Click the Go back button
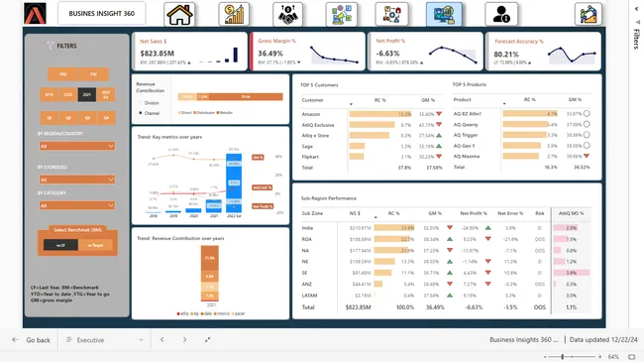The width and height of the screenshot is (644, 362). pyautogui.click(x=32, y=340)
